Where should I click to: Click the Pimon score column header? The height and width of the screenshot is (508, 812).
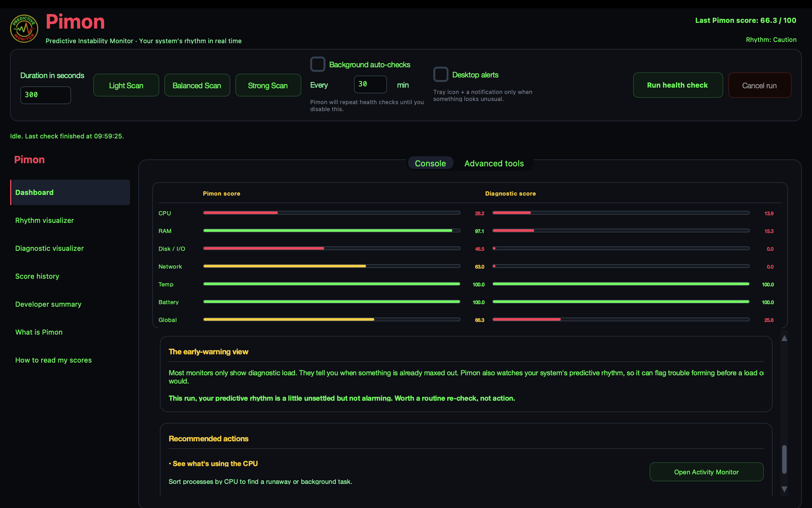pyautogui.click(x=221, y=194)
